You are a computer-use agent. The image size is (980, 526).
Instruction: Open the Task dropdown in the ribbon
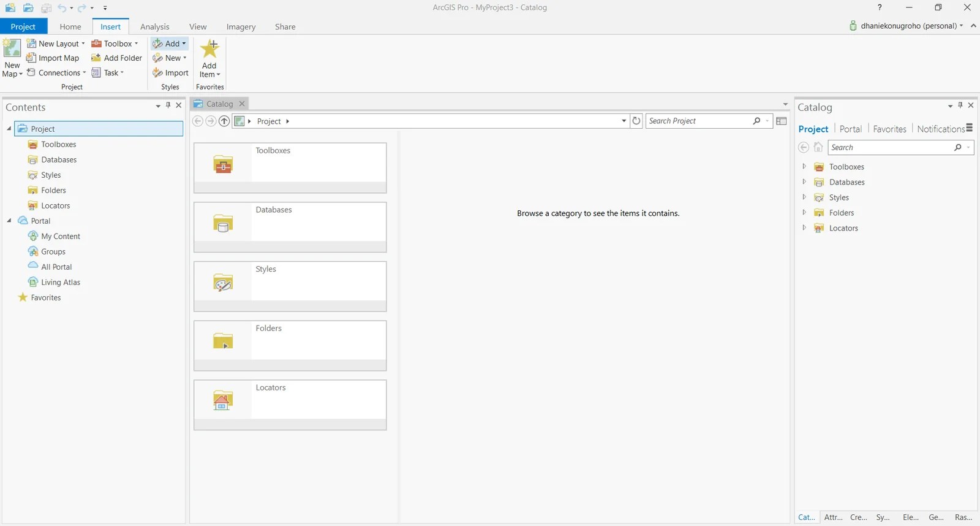108,72
